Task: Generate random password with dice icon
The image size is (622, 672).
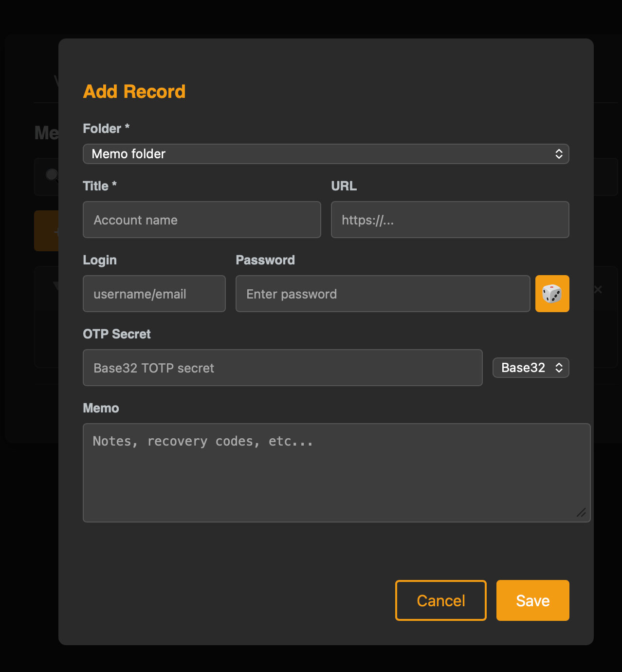Action: (552, 294)
